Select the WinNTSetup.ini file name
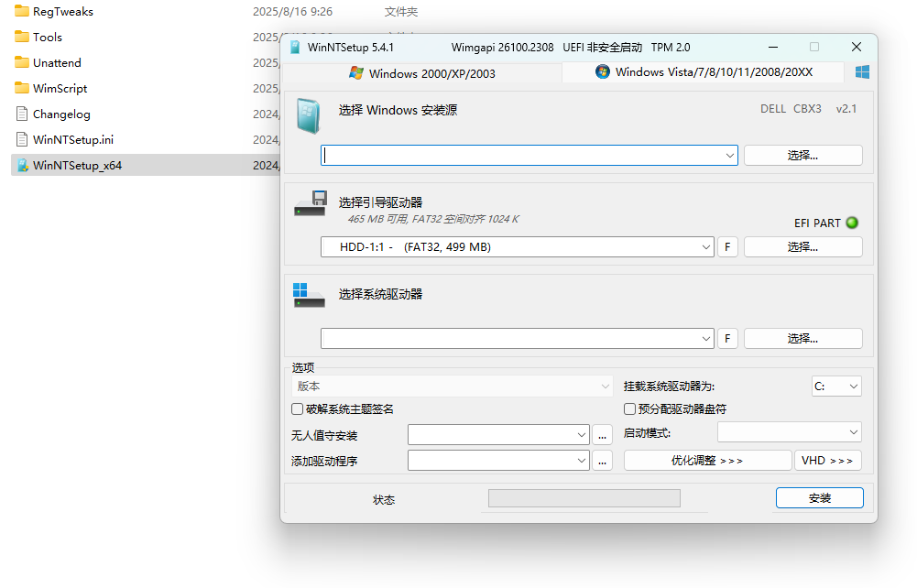This screenshot has width=917, height=588. (x=73, y=140)
